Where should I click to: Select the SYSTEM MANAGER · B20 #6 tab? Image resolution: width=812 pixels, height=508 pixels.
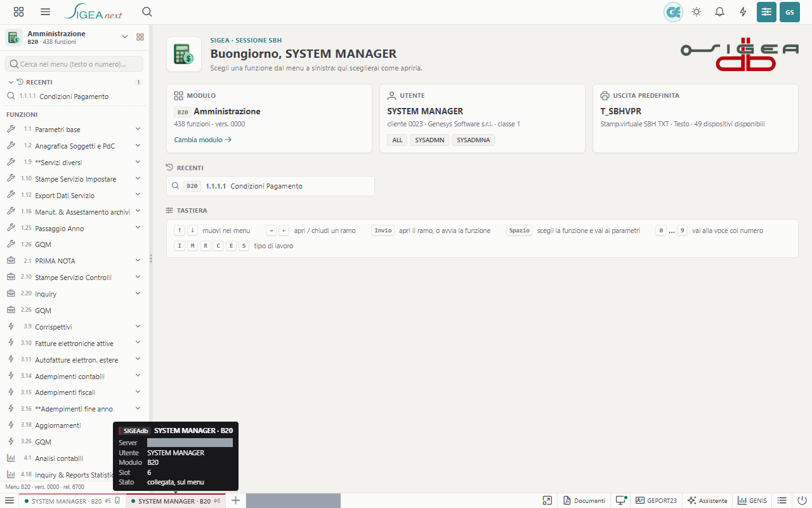pyautogui.click(x=175, y=501)
